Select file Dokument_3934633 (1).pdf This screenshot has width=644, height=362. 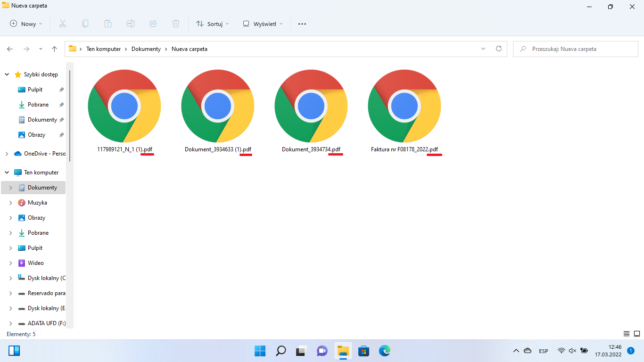218,111
